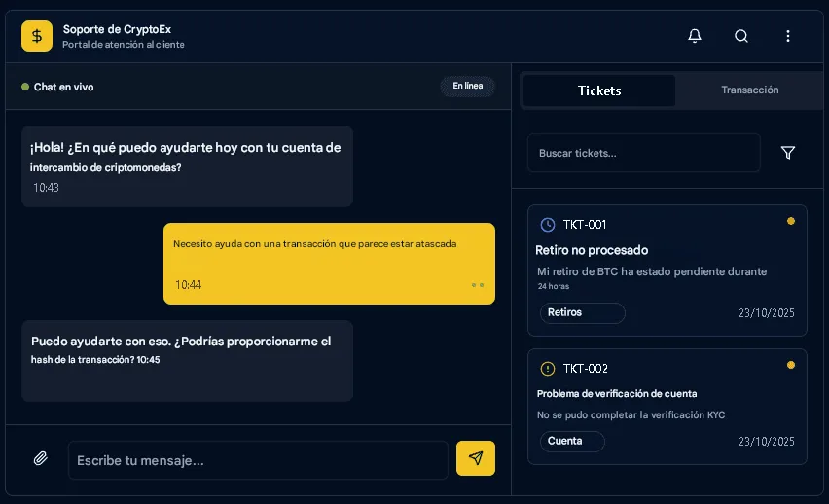The height and width of the screenshot is (504, 829).
Task: Open the three-dot more options menu
Action: [x=788, y=36]
